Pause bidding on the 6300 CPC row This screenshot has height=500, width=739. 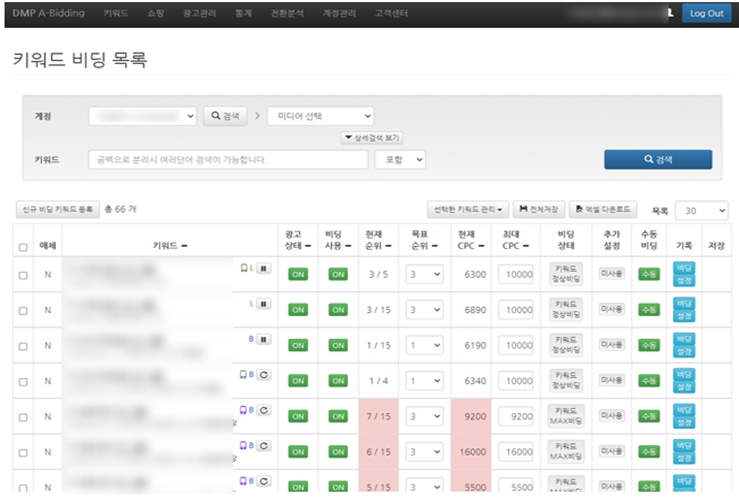(263, 269)
